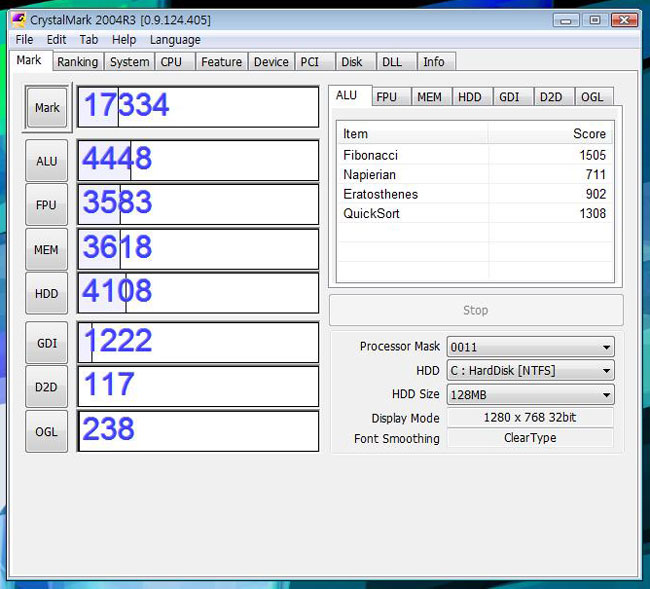Minimize the CrystalMark window
The image size is (650, 589).
point(566,20)
